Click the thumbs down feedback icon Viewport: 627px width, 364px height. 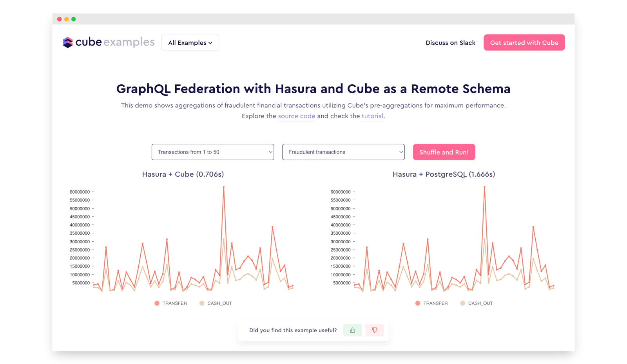coord(375,330)
